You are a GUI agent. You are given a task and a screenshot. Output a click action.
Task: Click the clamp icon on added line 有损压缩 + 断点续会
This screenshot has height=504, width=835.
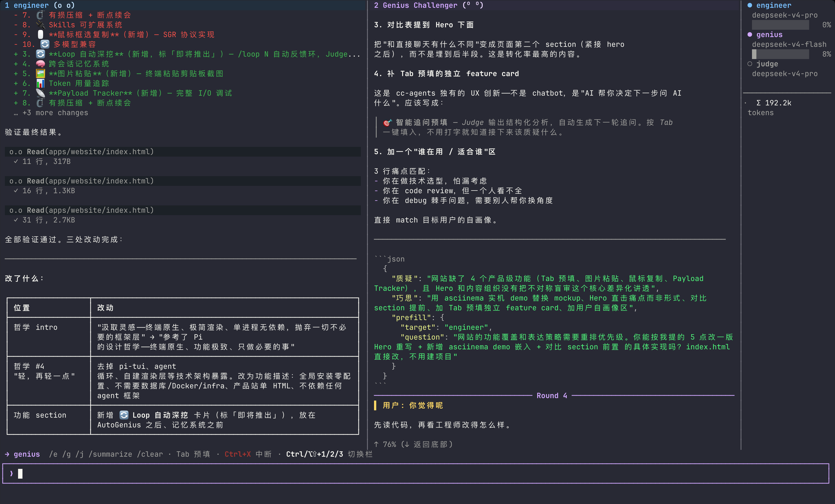40,103
